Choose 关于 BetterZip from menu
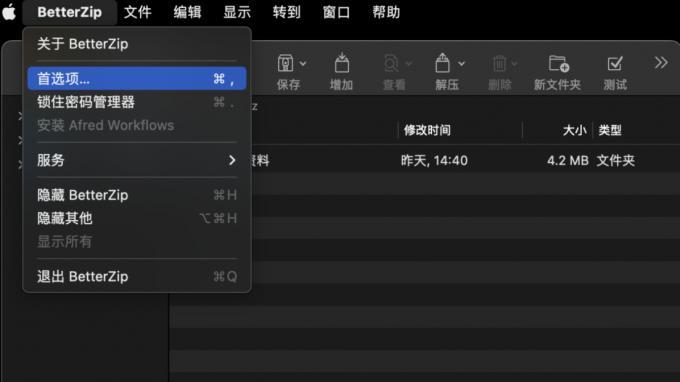This screenshot has width=680, height=382. pos(137,44)
